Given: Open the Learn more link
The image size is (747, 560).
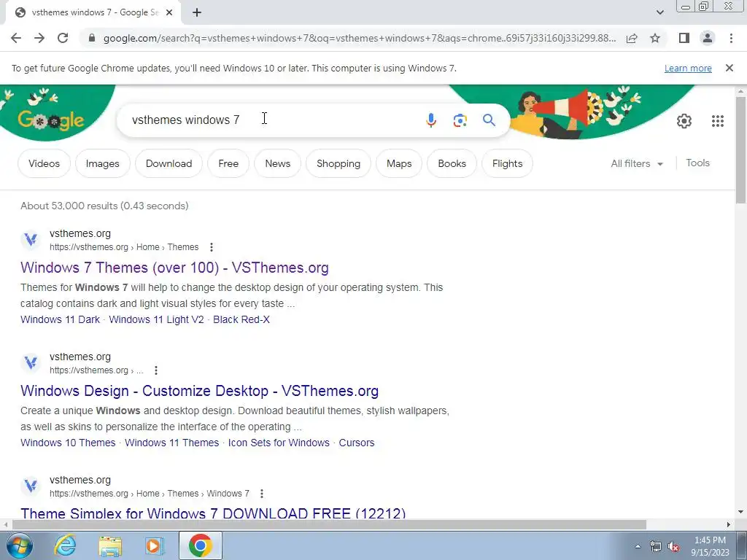Looking at the screenshot, I should tap(688, 68).
